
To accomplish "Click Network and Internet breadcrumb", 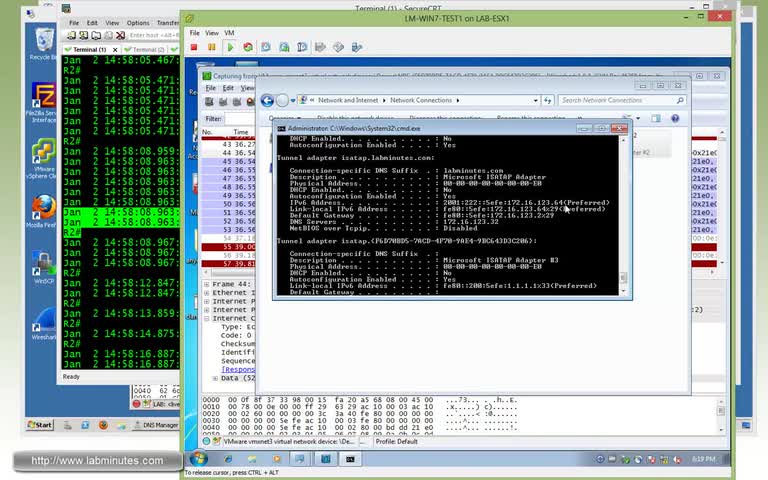I will [348, 100].
